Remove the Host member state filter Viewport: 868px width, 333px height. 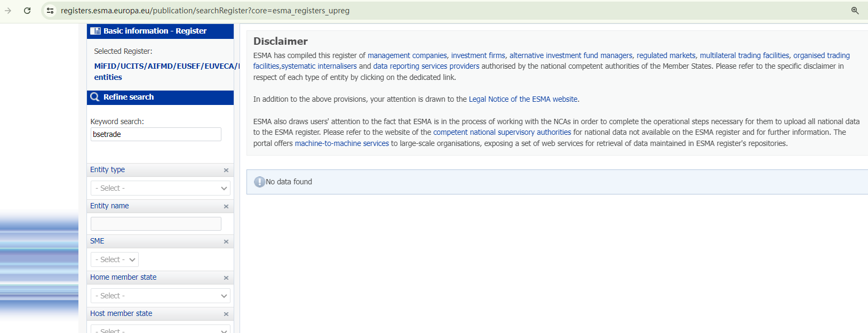click(226, 314)
